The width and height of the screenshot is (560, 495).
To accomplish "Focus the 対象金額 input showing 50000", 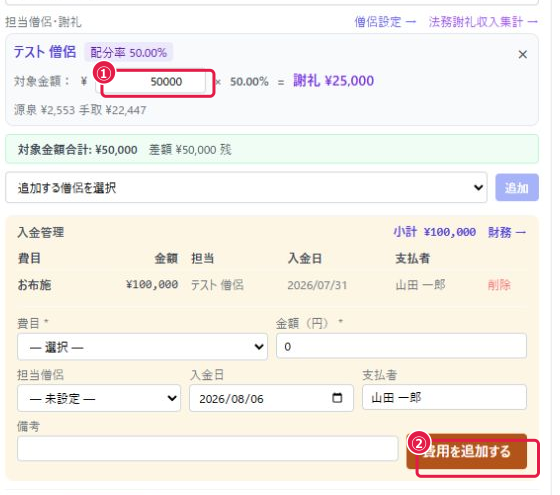I will (x=151, y=82).
